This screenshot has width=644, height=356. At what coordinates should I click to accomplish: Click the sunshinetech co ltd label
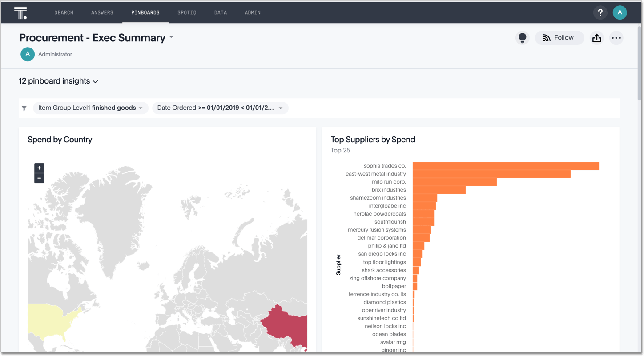pyautogui.click(x=382, y=318)
